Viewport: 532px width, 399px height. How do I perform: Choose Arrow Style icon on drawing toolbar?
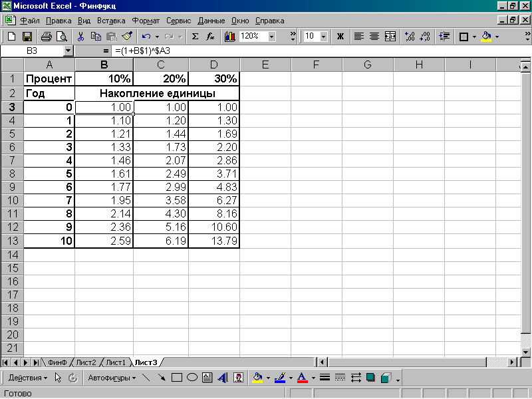pos(356,378)
